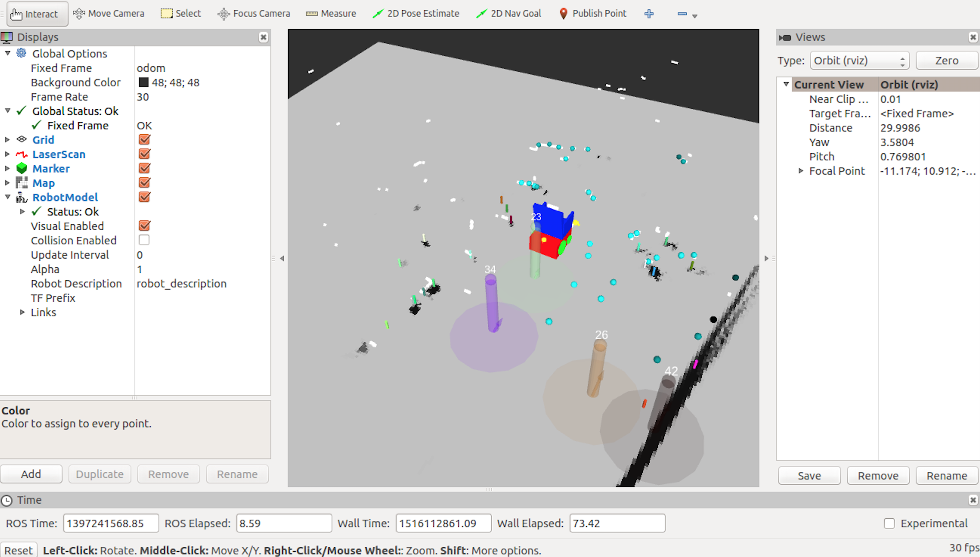
Task: Collapse the Current View tree
Action: coord(786,84)
